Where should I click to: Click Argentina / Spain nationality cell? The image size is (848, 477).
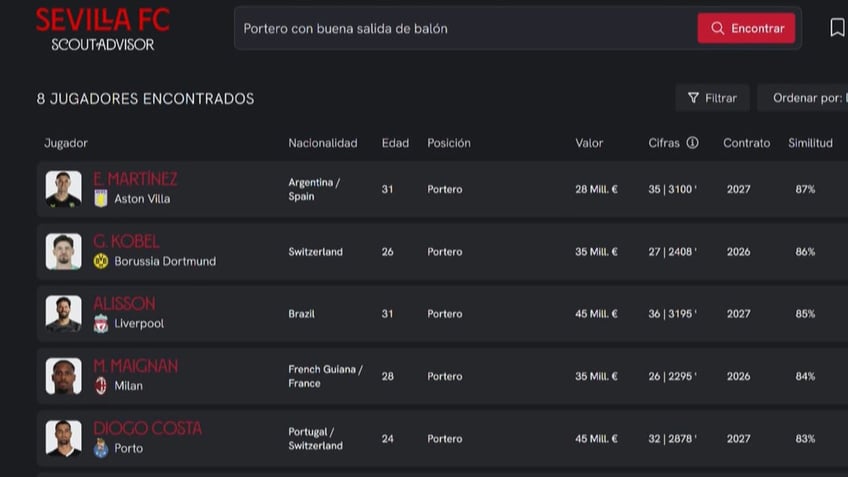click(314, 189)
